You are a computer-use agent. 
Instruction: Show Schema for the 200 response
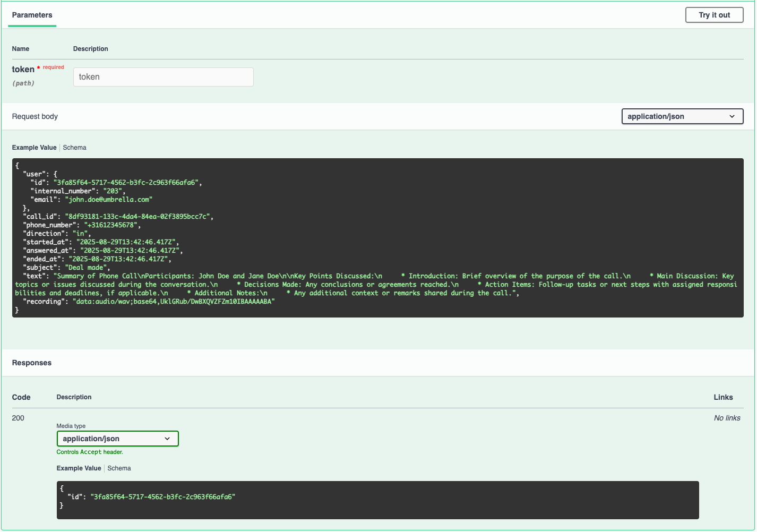(x=119, y=468)
